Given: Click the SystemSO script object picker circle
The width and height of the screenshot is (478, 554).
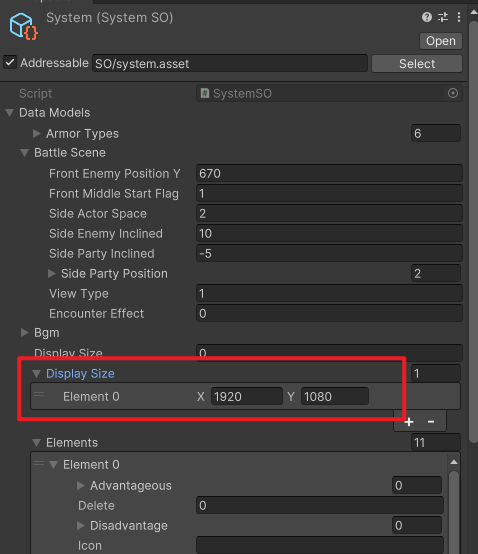Looking at the screenshot, I should pyautogui.click(x=453, y=93).
